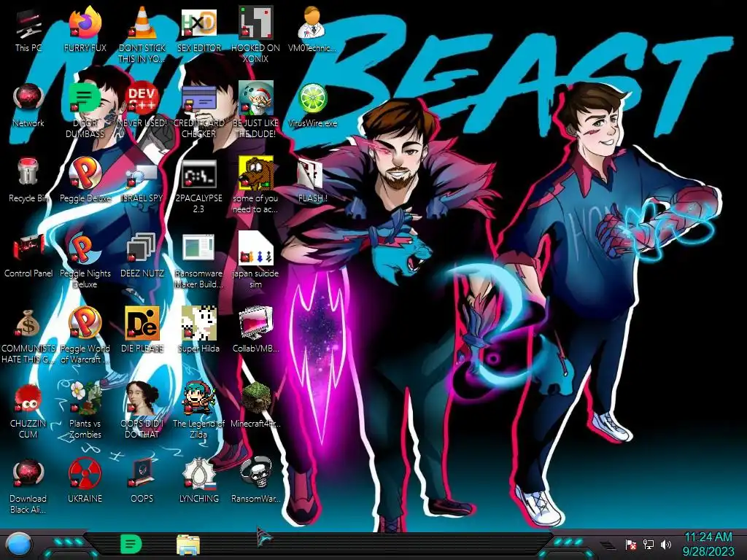The height and width of the screenshot is (560, 747).
Task: Click the Start orb button
Action: [20, 545]
